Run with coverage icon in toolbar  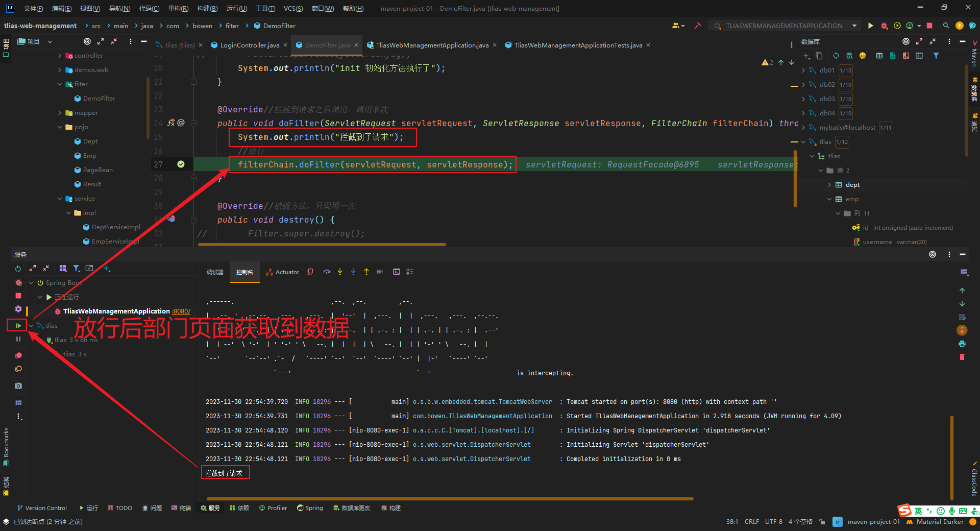[897, 26]
